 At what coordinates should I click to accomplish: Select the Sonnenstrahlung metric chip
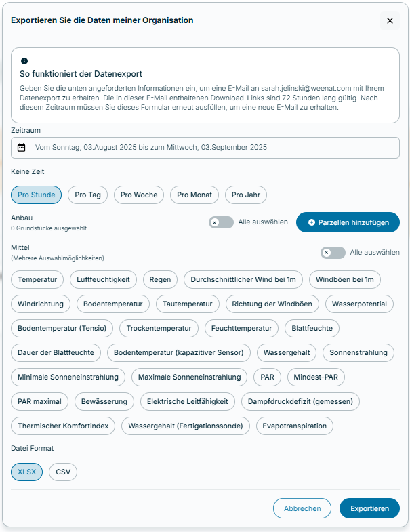(x=358, y=353)
